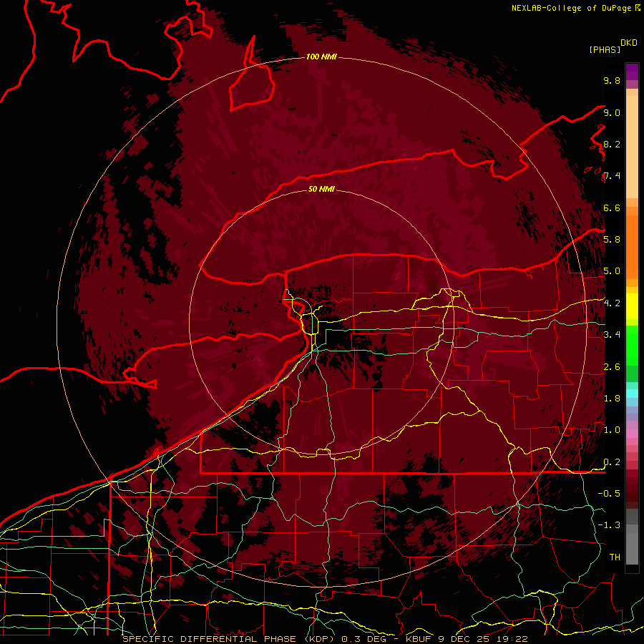Click the 8.2 legend value

(612, 144)
